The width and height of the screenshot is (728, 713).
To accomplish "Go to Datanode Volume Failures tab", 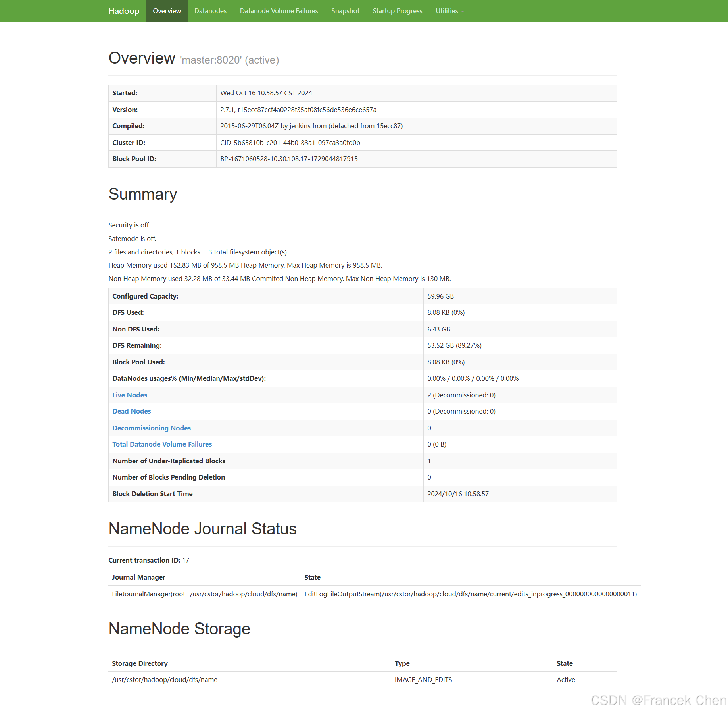I will tap(279, 11).
